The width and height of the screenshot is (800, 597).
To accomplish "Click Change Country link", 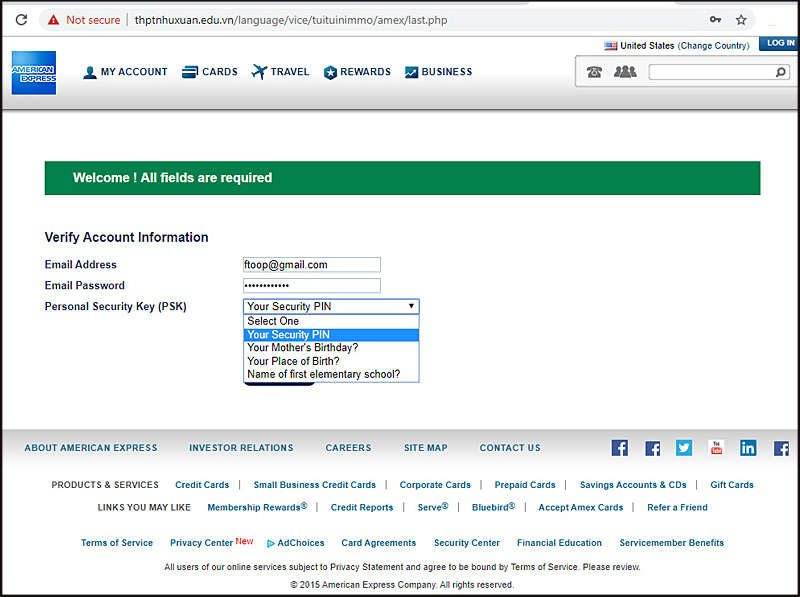I will click(713, 46).
